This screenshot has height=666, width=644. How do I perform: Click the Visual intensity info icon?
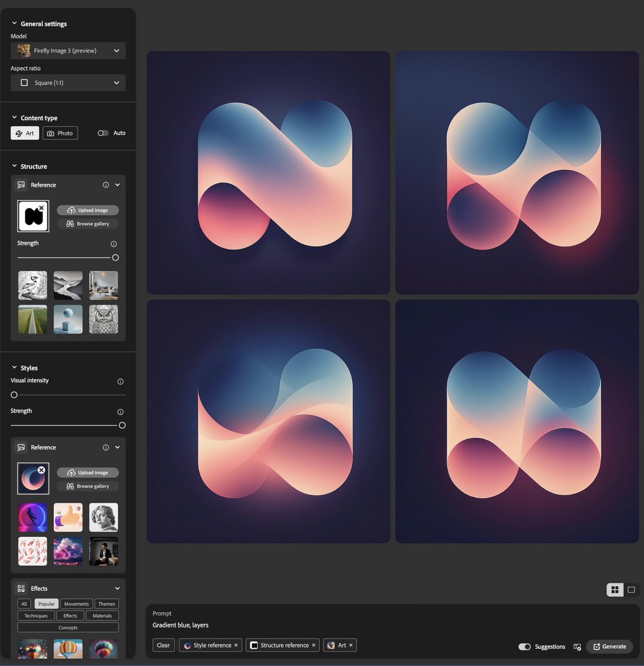120,381
